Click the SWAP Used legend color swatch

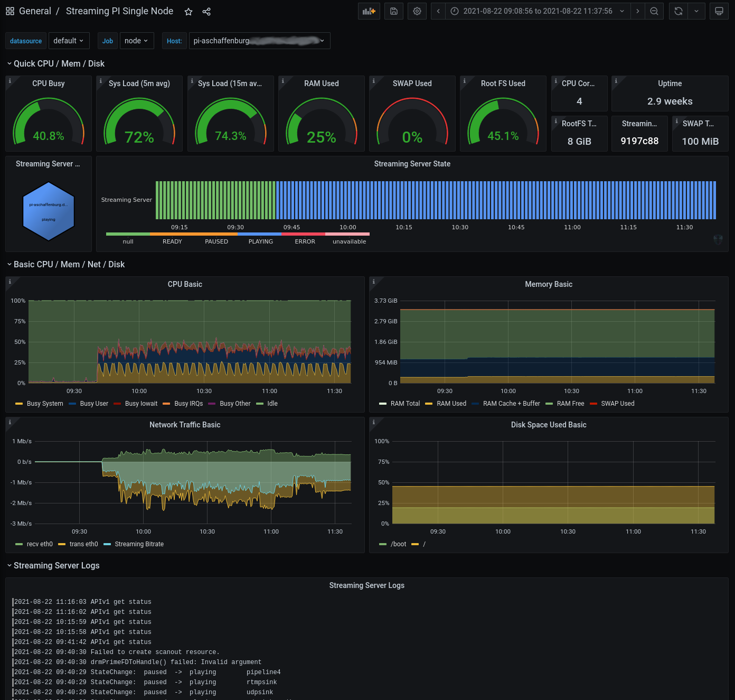pyautogui.click(x=593, y=404)
